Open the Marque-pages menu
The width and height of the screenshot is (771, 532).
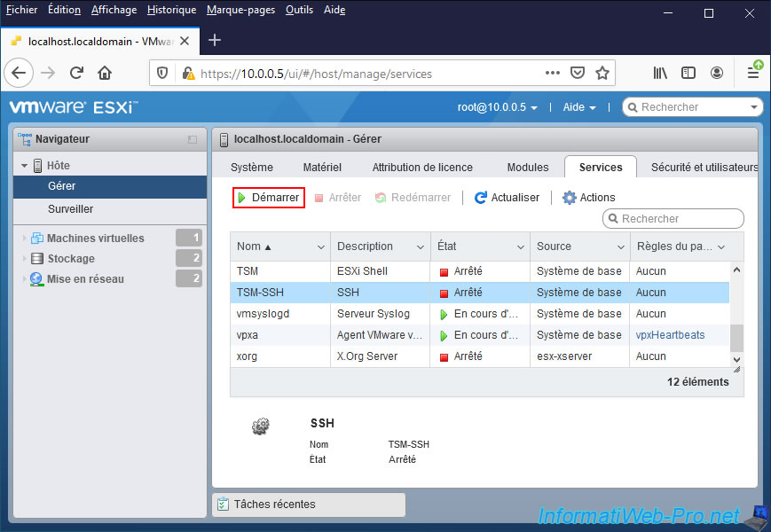tap(240, 10)
